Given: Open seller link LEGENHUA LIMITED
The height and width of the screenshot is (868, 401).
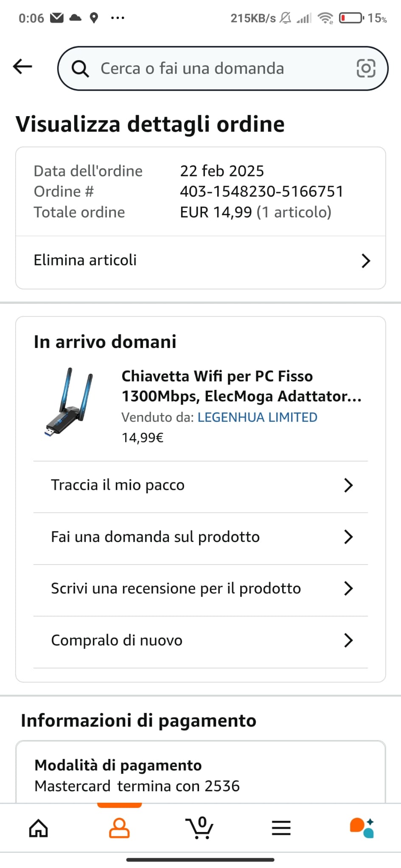Looking at the screenshot, I should (x=258, y=417).
